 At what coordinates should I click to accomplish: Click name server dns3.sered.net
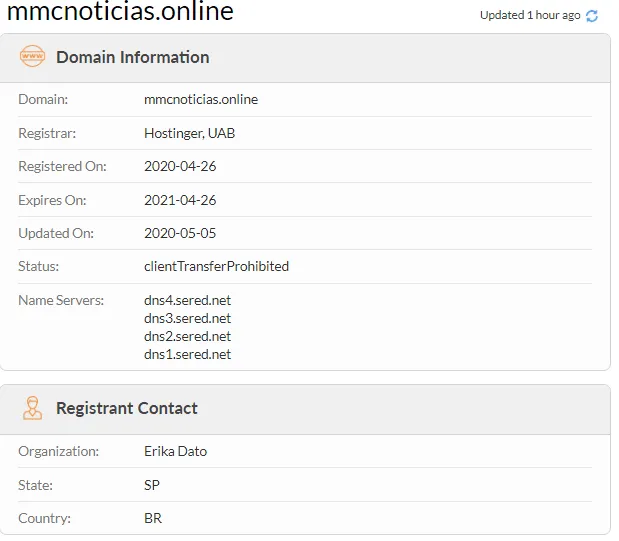pos(187,318)
